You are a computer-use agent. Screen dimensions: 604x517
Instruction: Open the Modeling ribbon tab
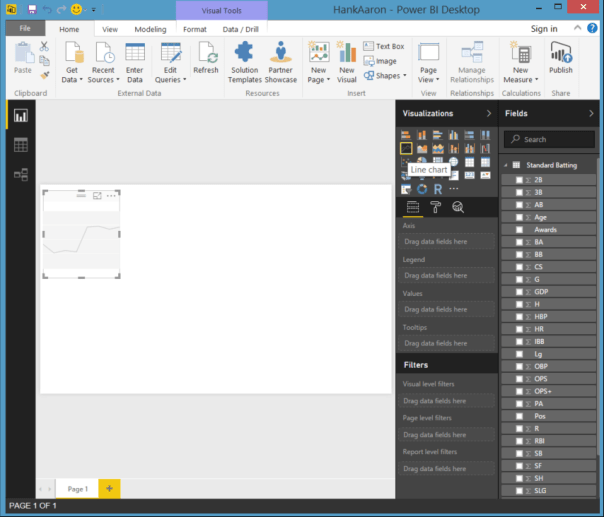[150, 30]
